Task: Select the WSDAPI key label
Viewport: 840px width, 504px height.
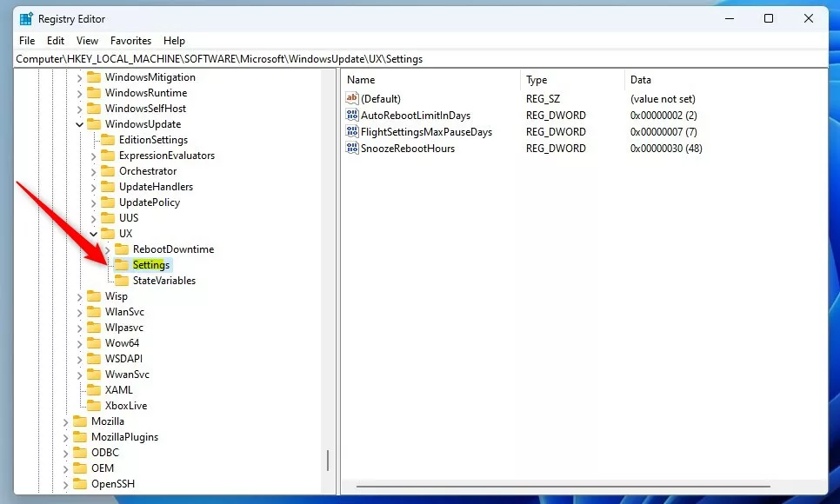Action: 123,358
